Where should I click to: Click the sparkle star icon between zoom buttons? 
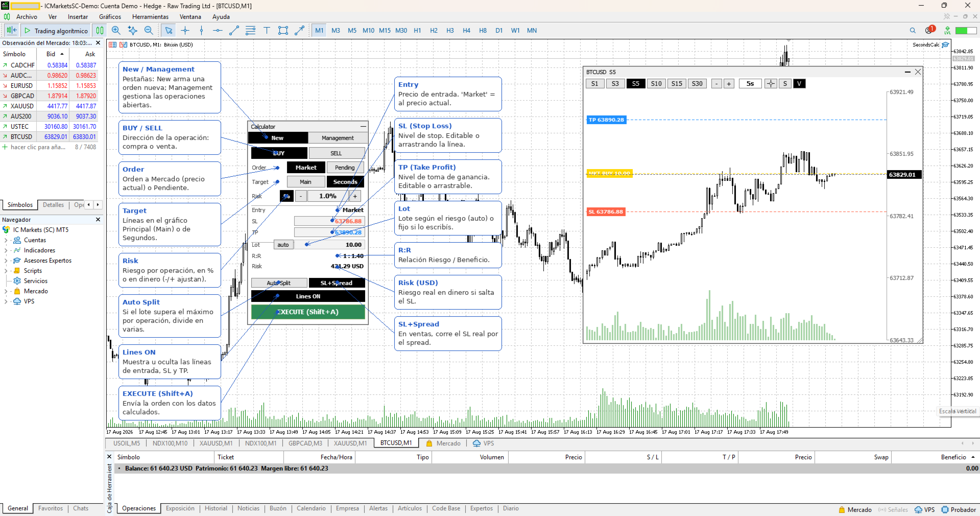click(x=132, y=31)
